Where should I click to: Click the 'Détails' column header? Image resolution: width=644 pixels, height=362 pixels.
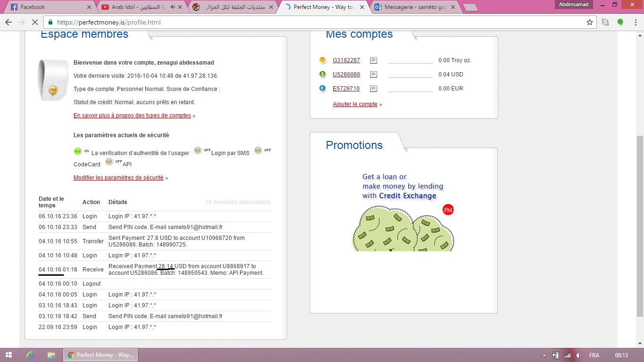point(118,202)
